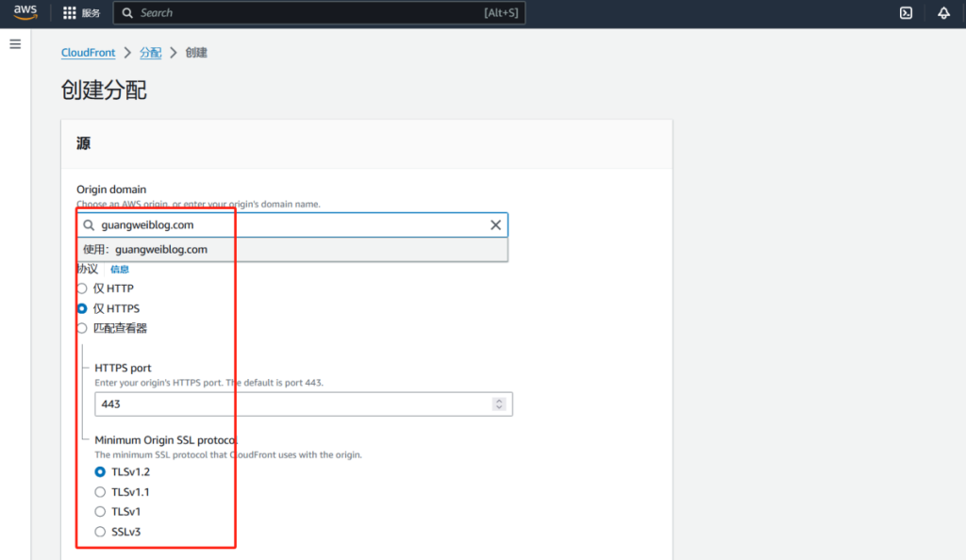Select the 仅 HTTPS protocol option

82,308
